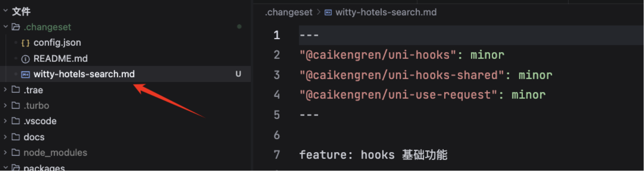The image size is (644, 171).
Task: Click the docs folder icon
Action: pyautogui.click(x=16, y=137)
